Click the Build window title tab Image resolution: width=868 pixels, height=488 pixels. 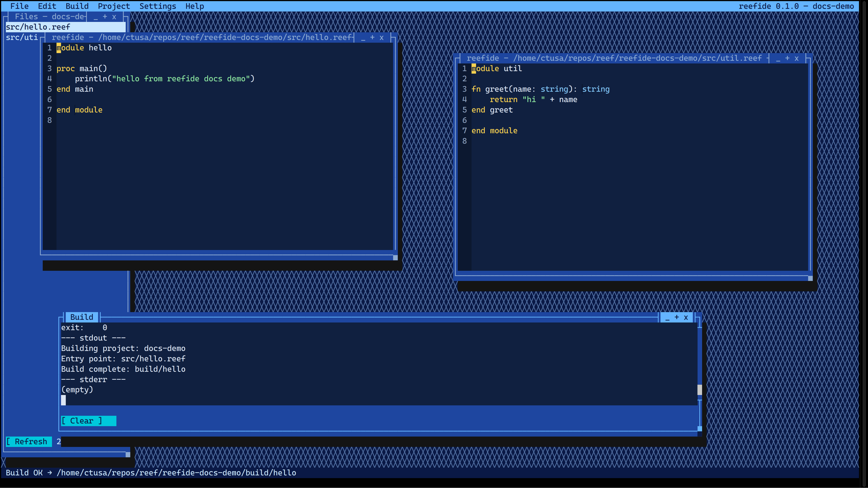click(82, 317)
